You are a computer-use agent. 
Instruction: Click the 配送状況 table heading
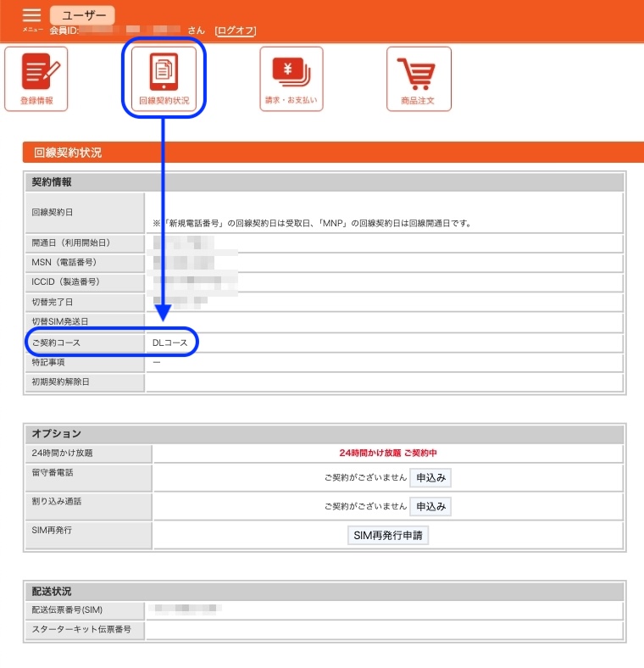(x=52, y=592)
